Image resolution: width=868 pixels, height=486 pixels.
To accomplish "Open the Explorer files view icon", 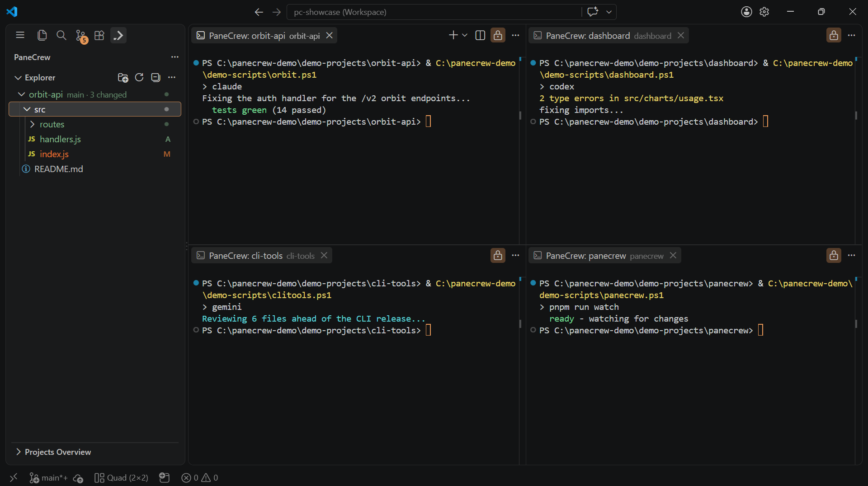I will click(x=42, y=35).
